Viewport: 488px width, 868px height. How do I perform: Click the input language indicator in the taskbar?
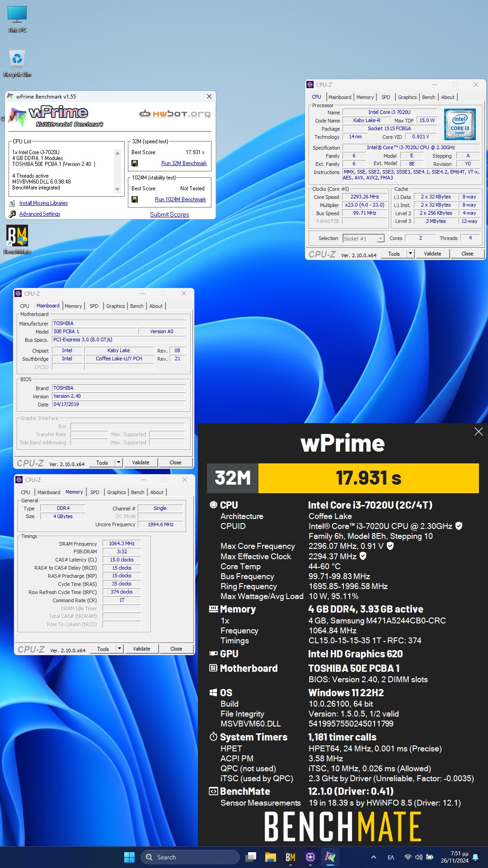pos(391,857)
